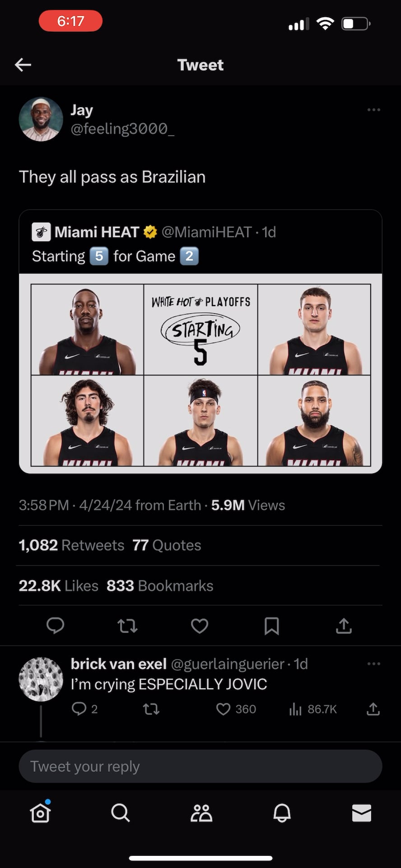Retweet the main tweet

pyautogui.click(x=127, y=626)
